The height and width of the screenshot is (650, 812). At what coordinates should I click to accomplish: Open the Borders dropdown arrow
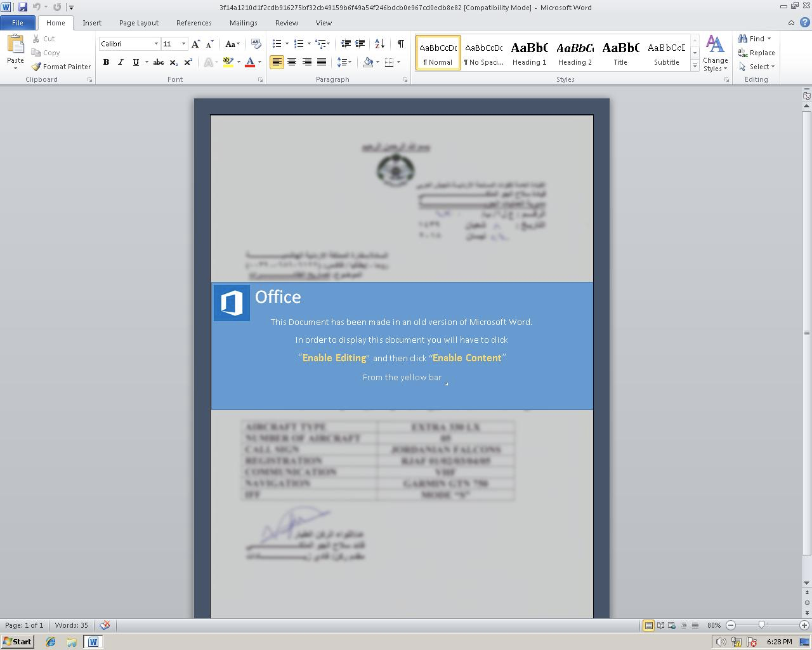pyautogui.click(x=398, y=62)
